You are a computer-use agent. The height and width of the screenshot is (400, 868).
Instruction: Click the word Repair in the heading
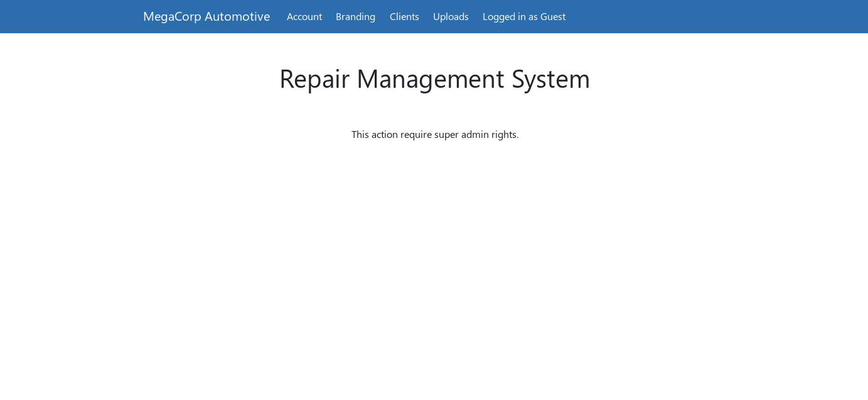point(314,78)
